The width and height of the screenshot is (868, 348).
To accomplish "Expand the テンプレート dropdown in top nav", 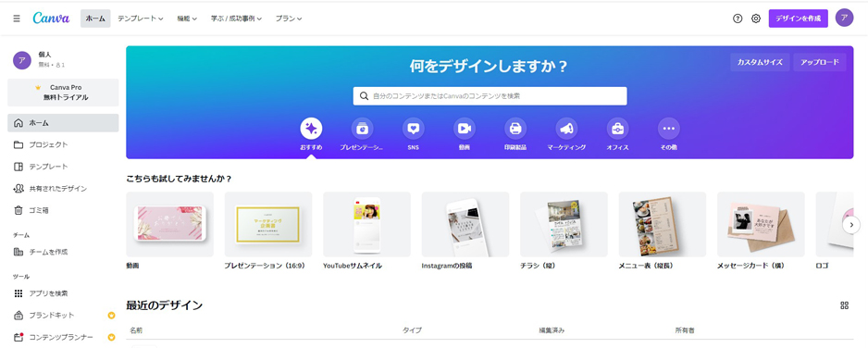I will coord(140,19).
